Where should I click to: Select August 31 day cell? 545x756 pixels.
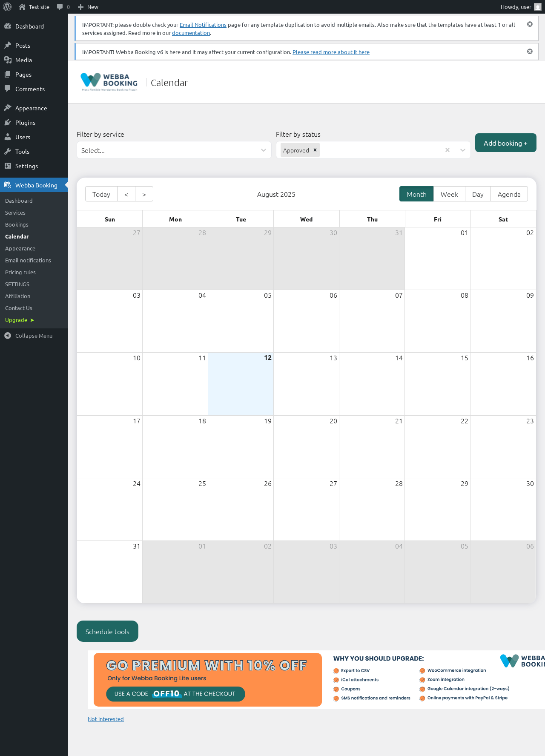pyautogui.click(x=109, y=572)
